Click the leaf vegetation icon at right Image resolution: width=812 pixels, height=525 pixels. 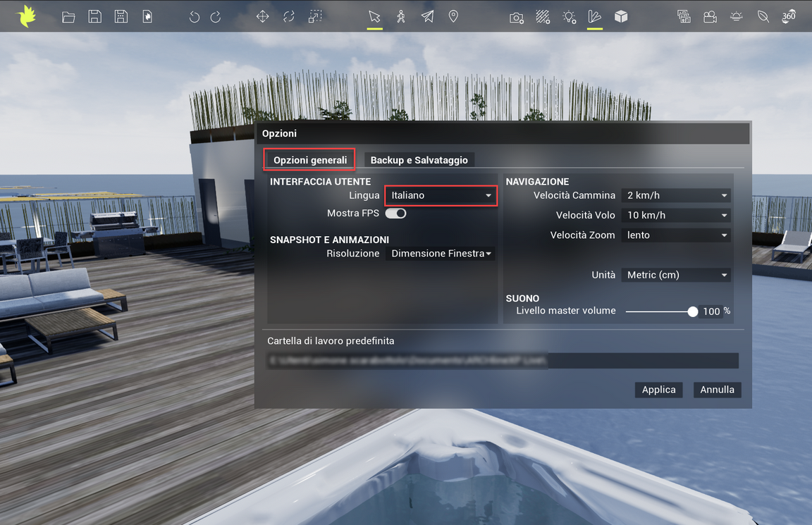763,17
